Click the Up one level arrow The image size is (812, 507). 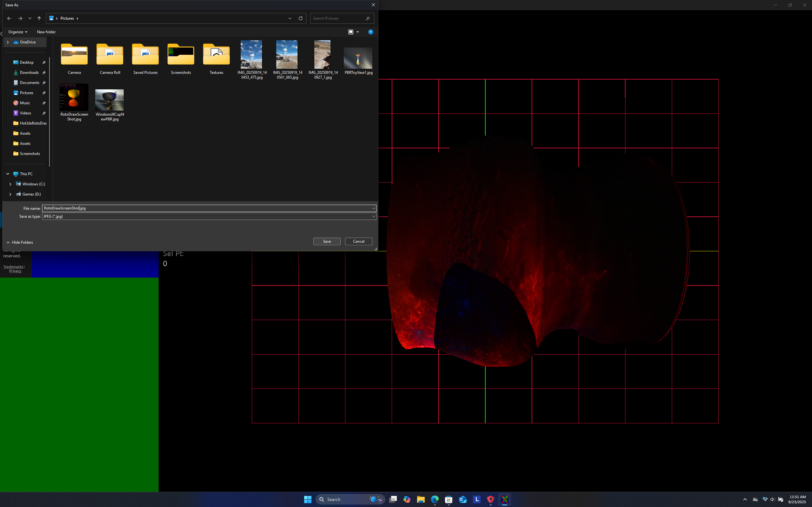point(39,18)
